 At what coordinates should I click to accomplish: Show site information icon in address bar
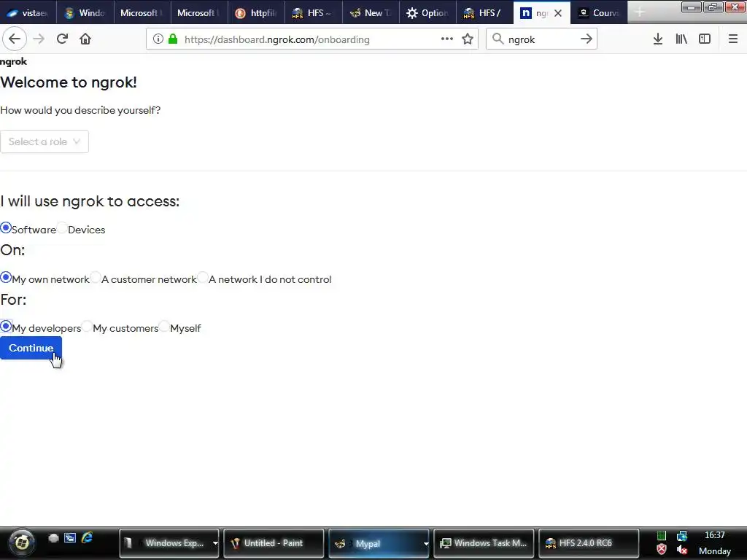[x=158, y=39]
